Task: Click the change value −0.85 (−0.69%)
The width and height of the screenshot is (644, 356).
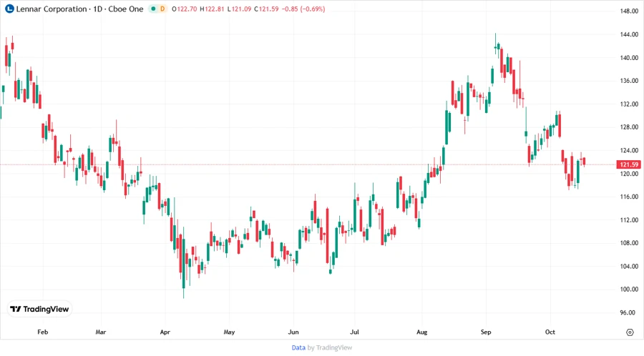Action: coord(303,9)
